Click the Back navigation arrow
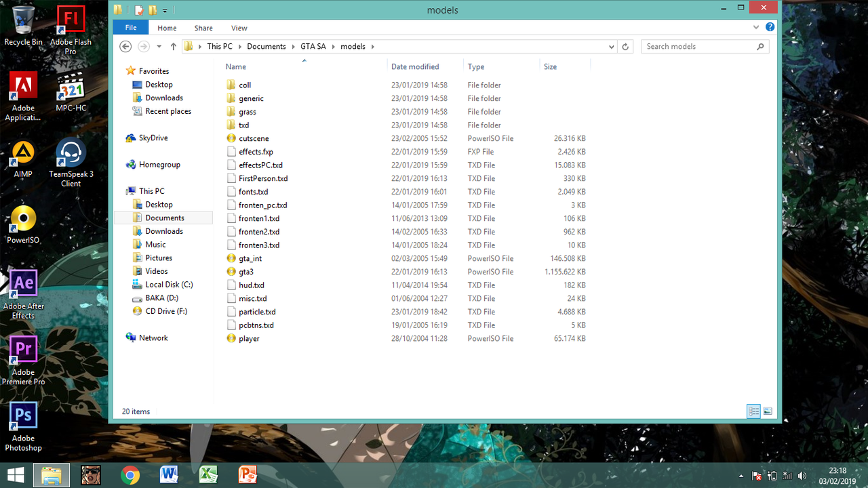 pos(125,46)
